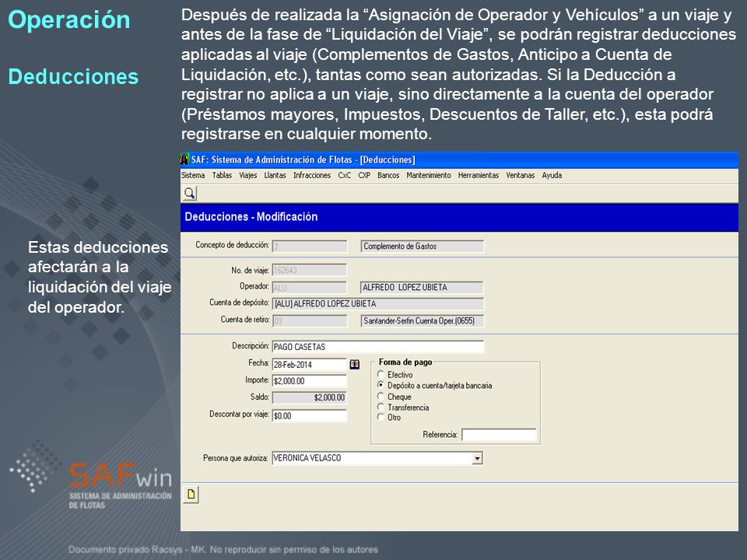This screenshot has height=560, width=747.
Task: Click the Fecha date field
Action: [309, 365]
